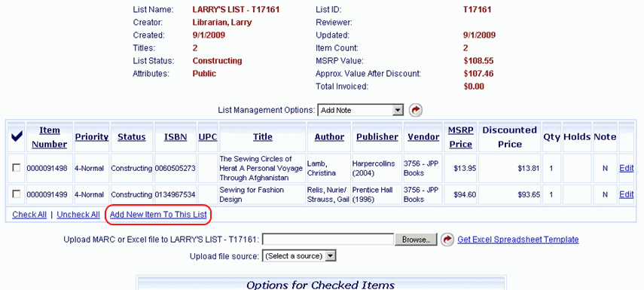The width and height of the screenshot is (644, 290).
Task: Sort by ISBN column header
Action: (175, 137)
